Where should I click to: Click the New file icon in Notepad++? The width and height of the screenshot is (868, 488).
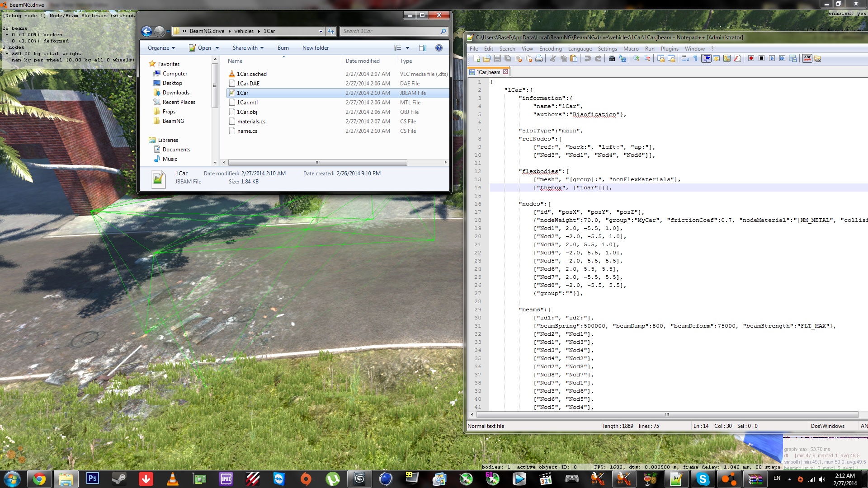pyautogui.click(x=476, y=59)
